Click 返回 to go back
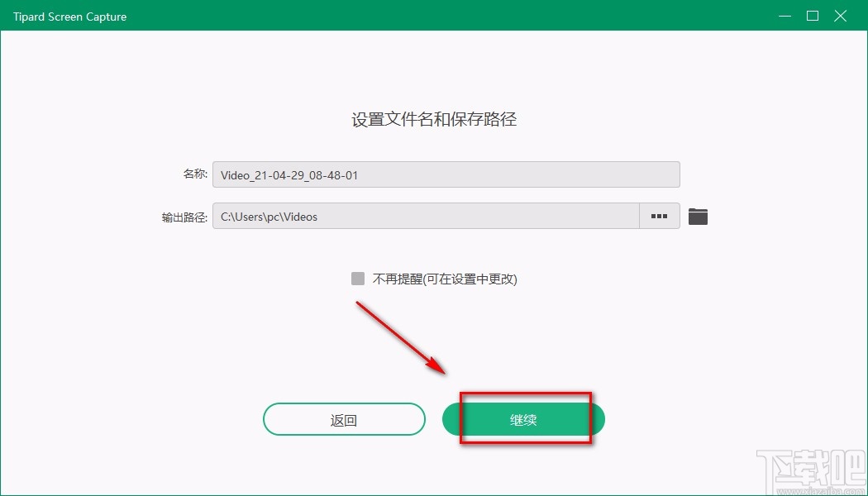868x496 pixels. click(x=344, y=419)
